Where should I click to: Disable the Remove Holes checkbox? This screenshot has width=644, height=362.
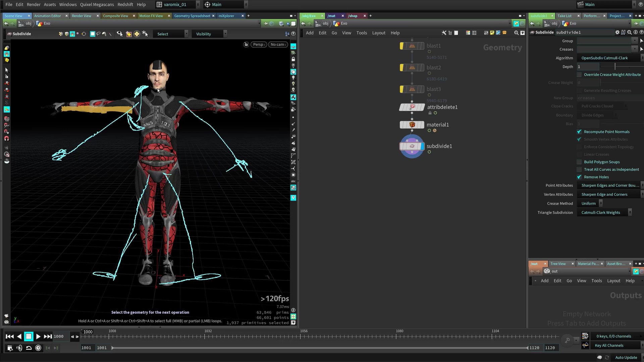tap(579, 177)
